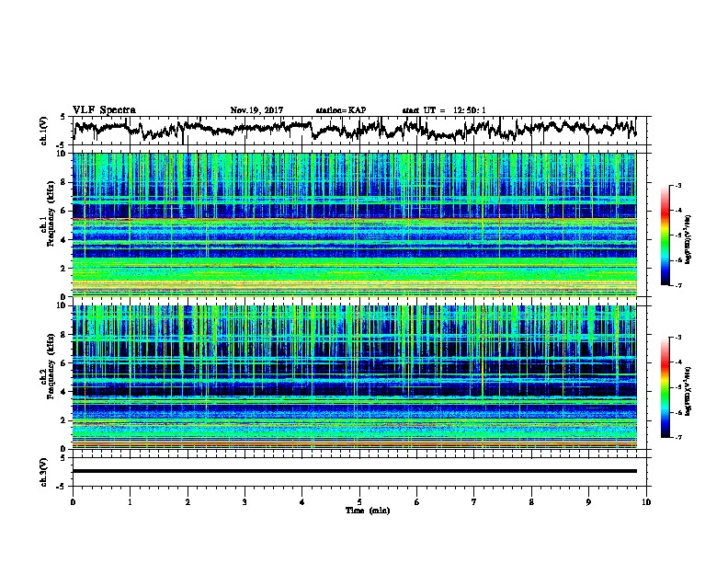The height and width of the screenshot is (563, 728).
Task: Click the ch.2 "Frequency (kHz)" axis label
Action: point(51,366)
